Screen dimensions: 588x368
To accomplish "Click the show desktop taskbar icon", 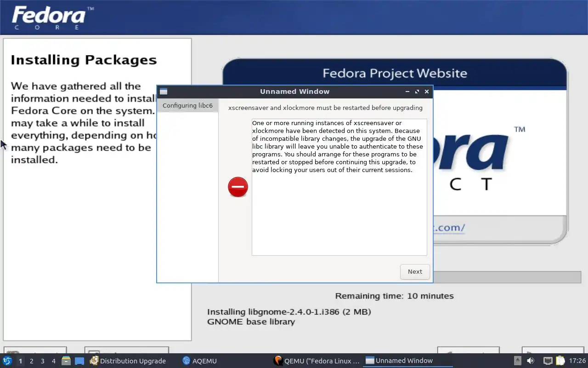I will coord(79,361).
